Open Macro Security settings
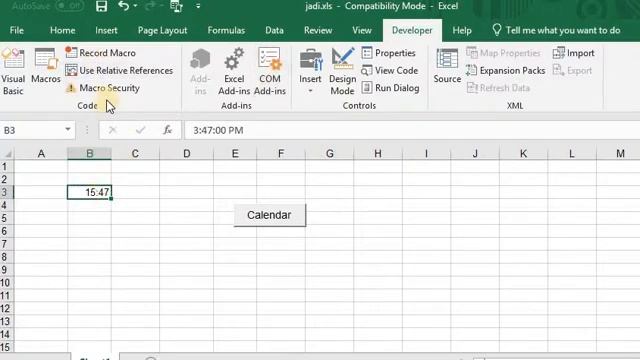The width and height of the screenshot is (640, 360). pyautogui.click(x=102, y=88)
